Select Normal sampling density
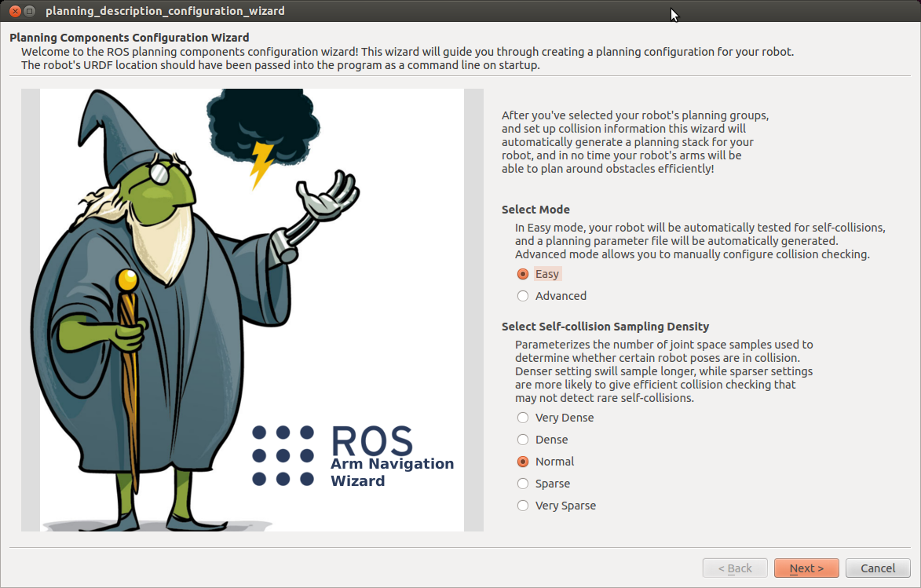Image resolution: width=921 pixels, height=588 pixels. (x=523, y=462)
